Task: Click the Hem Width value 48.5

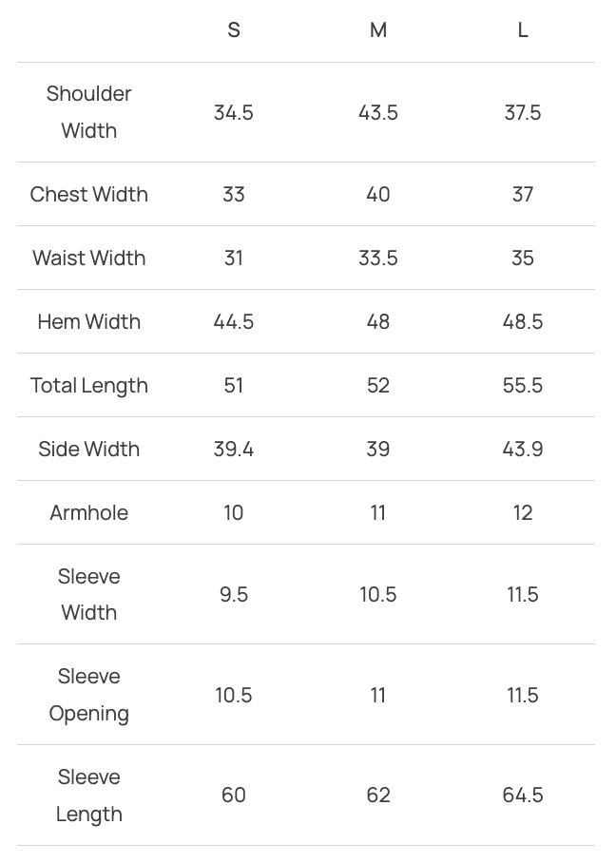Action: [523, 321]
